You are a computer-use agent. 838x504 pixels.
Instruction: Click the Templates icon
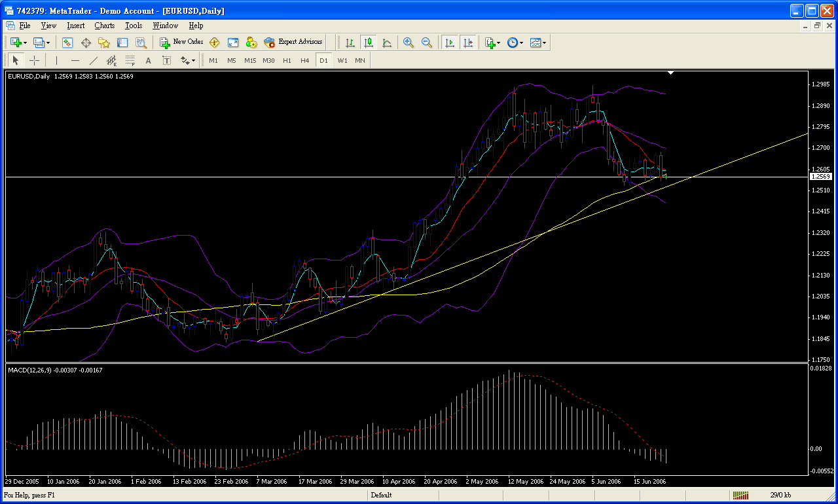pyautogui.click(x=536, y=43)
